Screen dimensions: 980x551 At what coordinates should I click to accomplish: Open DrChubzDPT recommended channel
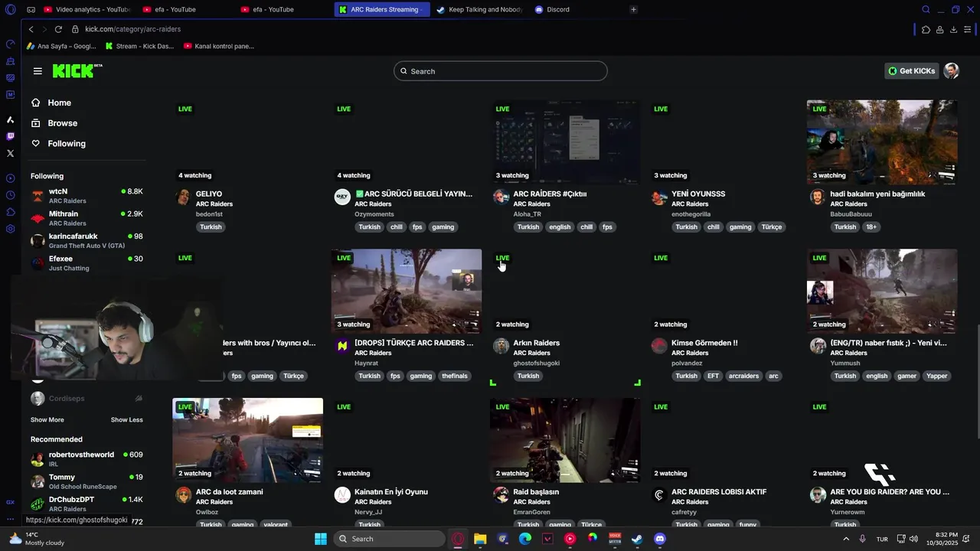click(x=87, y=504)
